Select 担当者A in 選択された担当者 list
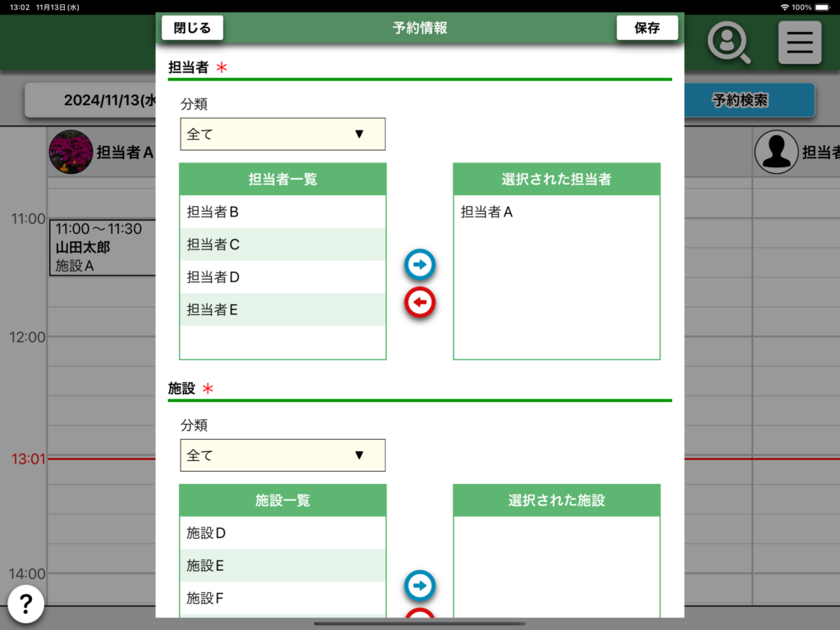This screenshot has height=630, width=840. pyautogui.click(x=556, y=212)
